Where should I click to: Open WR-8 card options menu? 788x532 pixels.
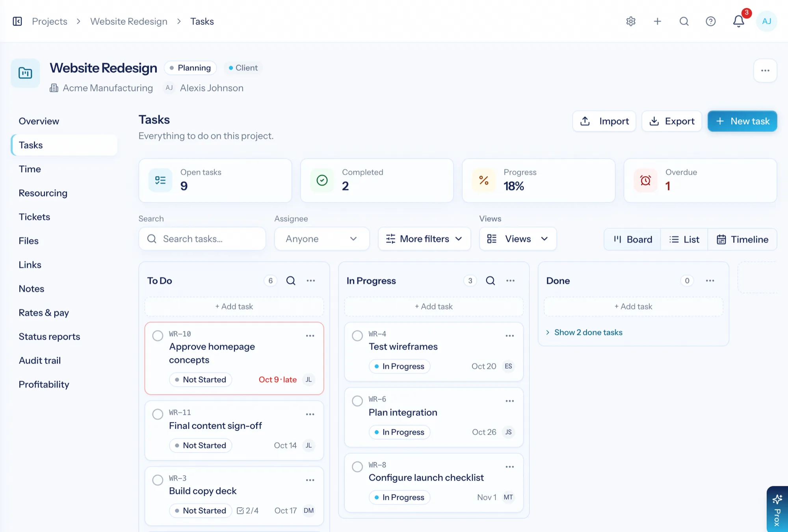coord(509,467)
